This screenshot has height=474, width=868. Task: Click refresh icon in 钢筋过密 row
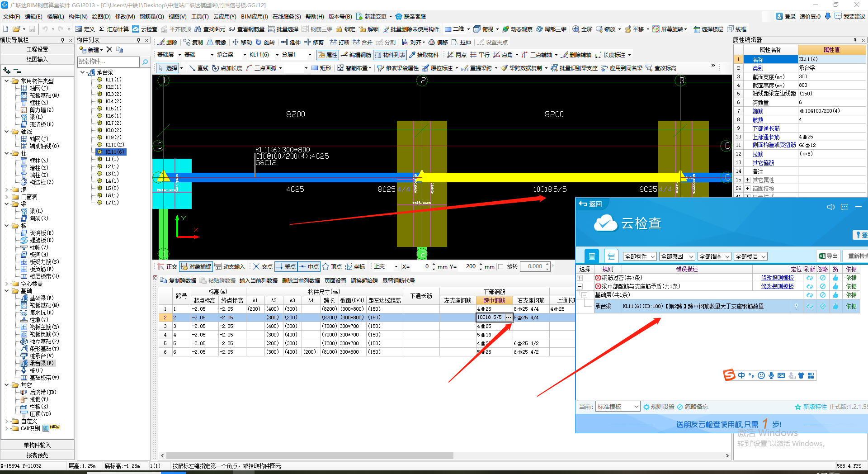[810, 278]
